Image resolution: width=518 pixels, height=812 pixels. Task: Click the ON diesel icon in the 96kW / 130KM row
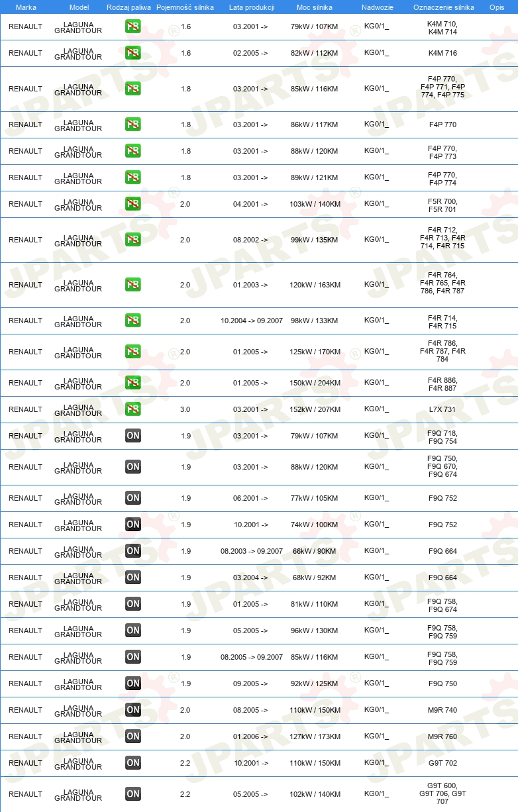point(133,631)
